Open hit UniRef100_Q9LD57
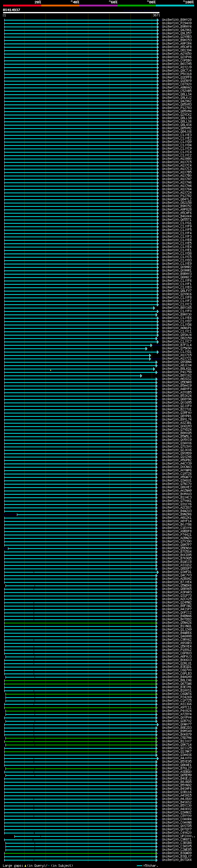This screenshot has width=197, height=868. [177, 33]
